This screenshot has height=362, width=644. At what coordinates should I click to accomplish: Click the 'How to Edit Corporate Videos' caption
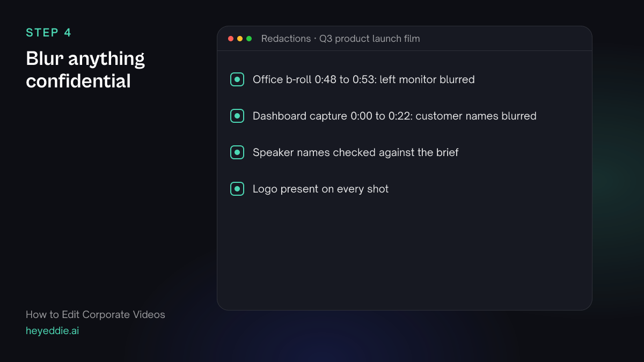click(96, 315)
